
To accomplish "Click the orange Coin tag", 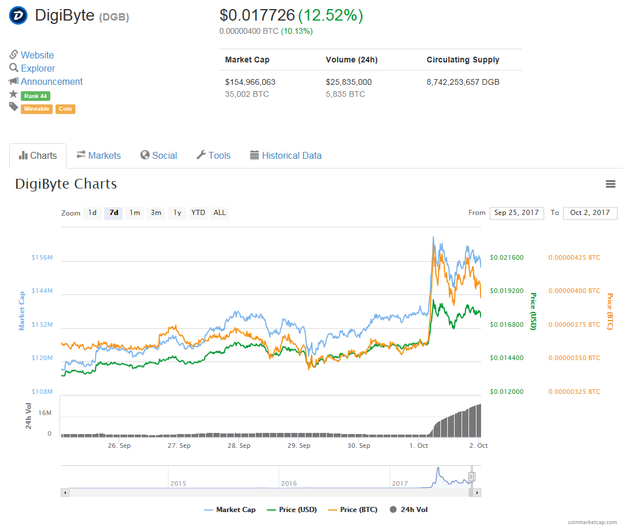I will click(x=65, y=109).
